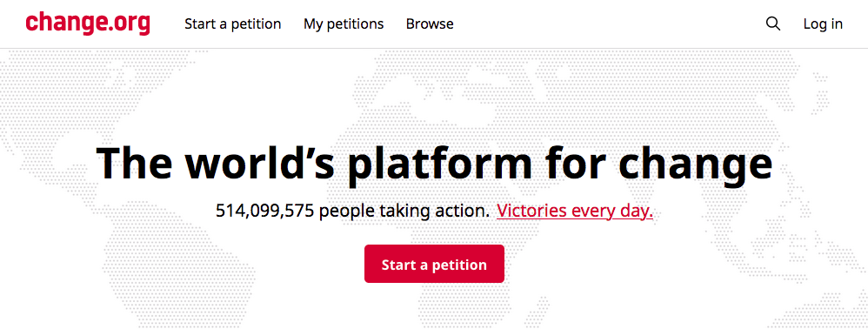Click empty header space between Browse and search

click(x=609, y=23)
